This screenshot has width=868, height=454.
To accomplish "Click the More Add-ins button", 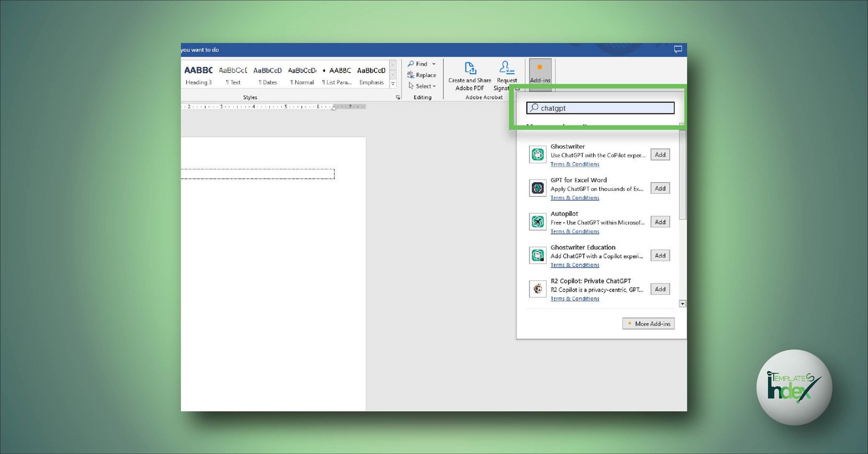I will (x=648, y=324).
